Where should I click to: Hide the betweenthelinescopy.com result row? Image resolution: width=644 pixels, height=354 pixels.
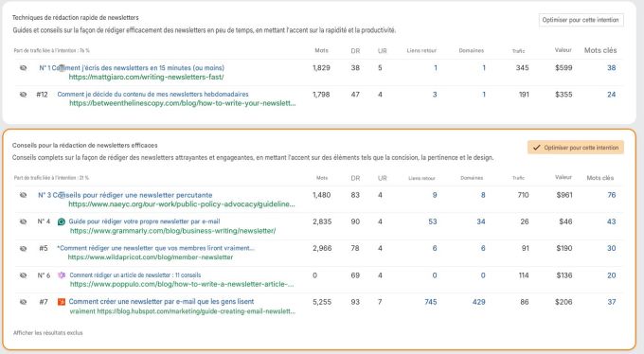(23, 95)
